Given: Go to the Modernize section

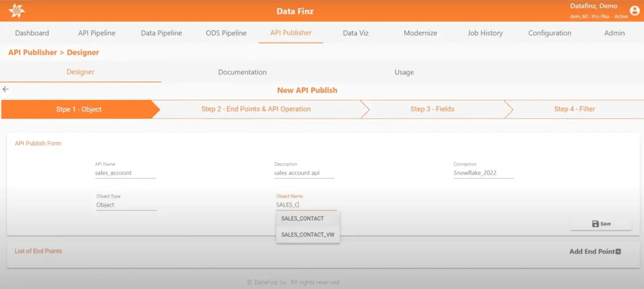Looking at the screenshot, I should pos(420,33).
